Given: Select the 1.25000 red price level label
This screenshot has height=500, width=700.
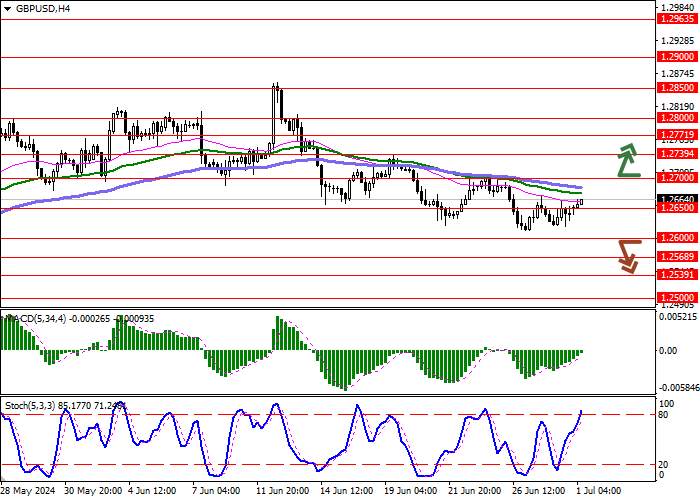Looking at the screenshot, I should click(x=677, y=298).
